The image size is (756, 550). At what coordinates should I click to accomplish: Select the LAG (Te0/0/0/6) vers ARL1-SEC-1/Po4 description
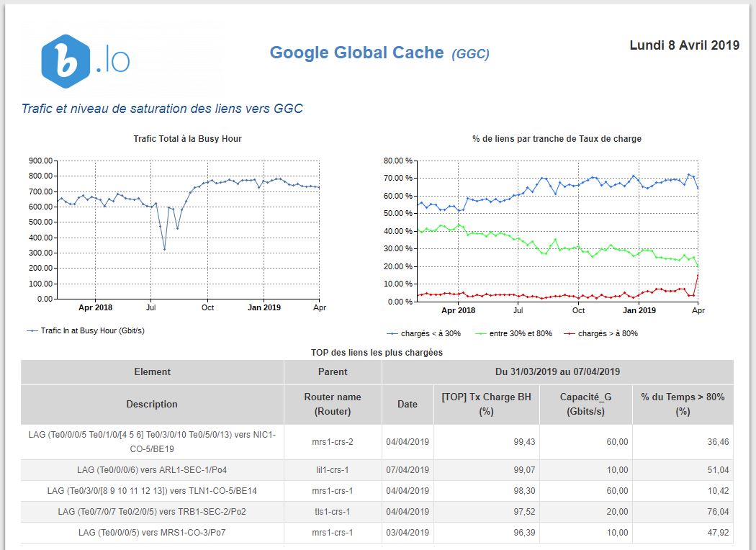[152, 470]
